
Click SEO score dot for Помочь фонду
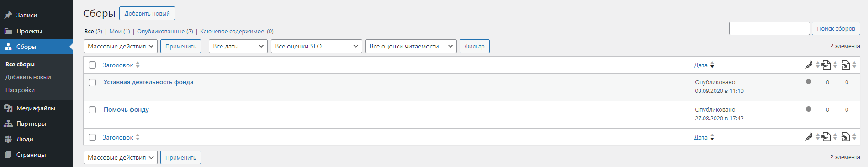pyautogui.click(x=809, y=109)
